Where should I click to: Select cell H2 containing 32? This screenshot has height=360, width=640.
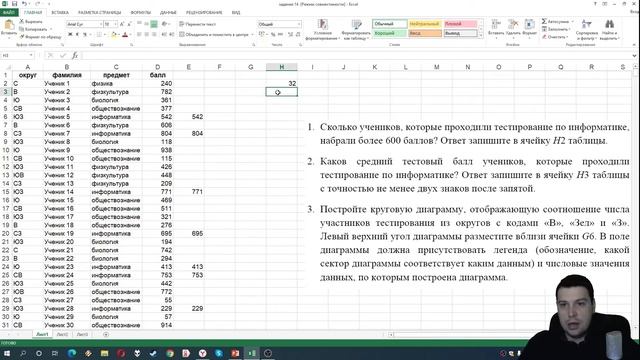coord(282,83)
